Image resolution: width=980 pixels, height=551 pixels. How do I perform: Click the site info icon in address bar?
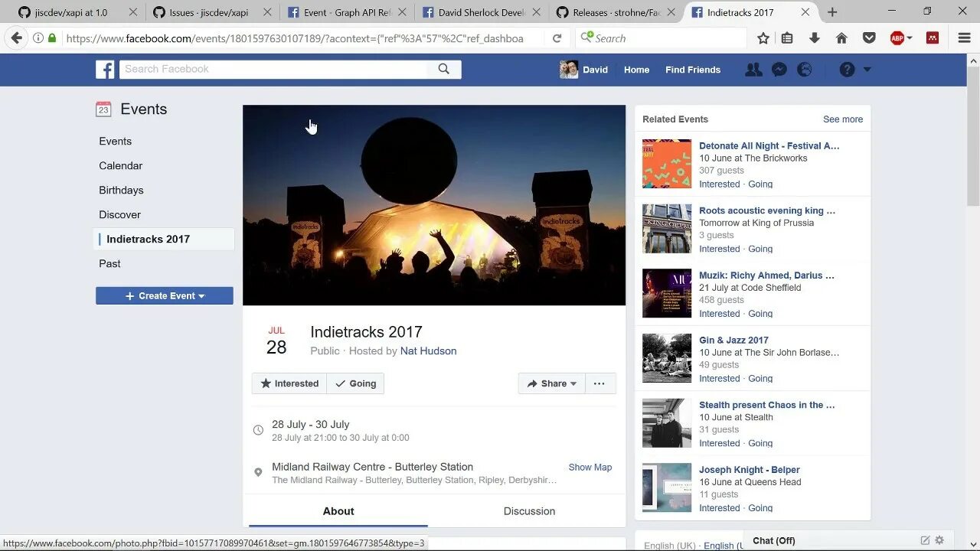[x=38, y=38]
